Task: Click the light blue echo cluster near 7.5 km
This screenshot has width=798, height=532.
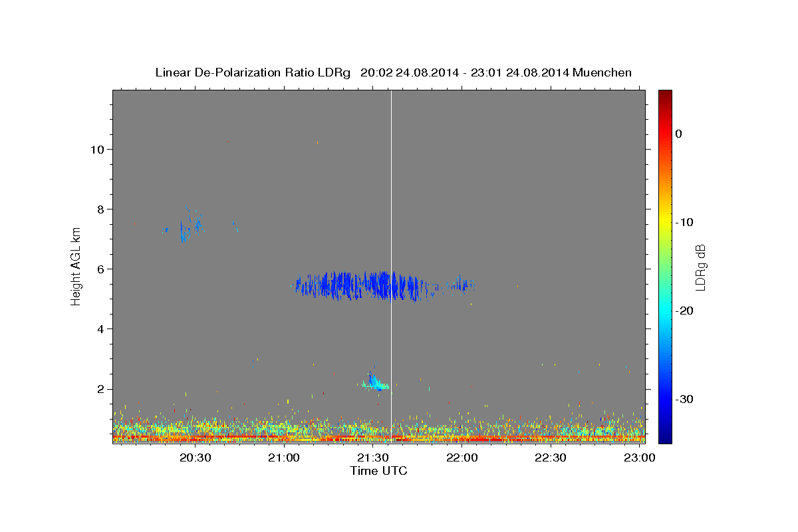Action: [190, 225]
